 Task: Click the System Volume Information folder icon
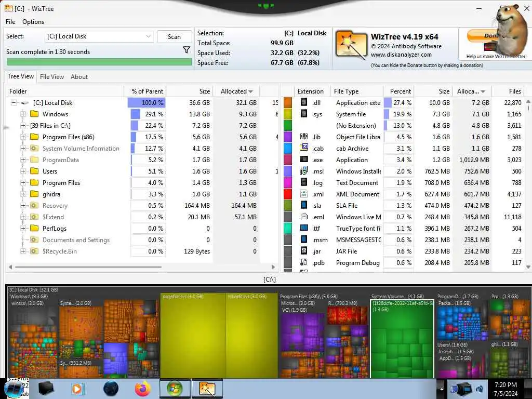pos(34,148)
